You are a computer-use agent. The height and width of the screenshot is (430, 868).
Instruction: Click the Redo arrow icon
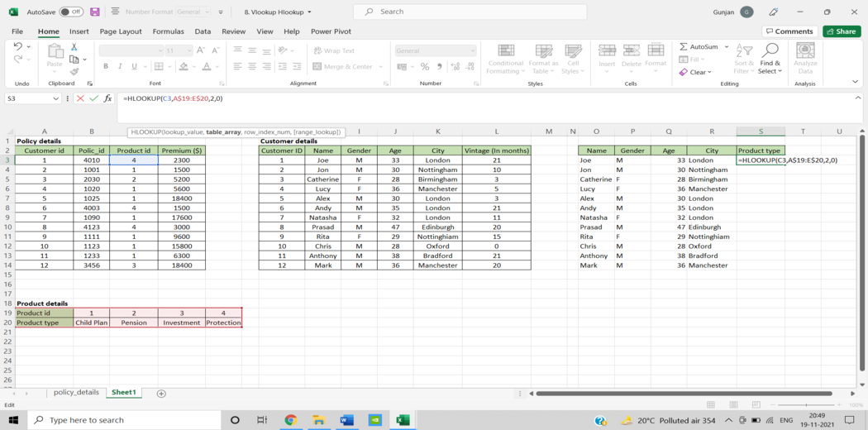coord(17,59)
